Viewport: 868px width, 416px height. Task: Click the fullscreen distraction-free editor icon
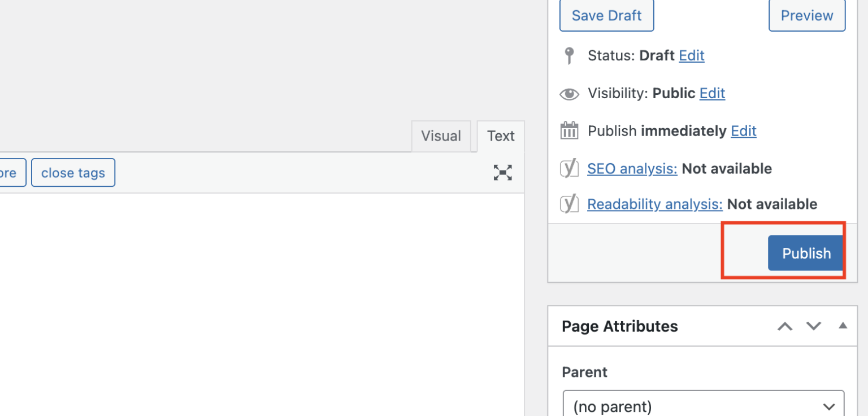[502, 173]
